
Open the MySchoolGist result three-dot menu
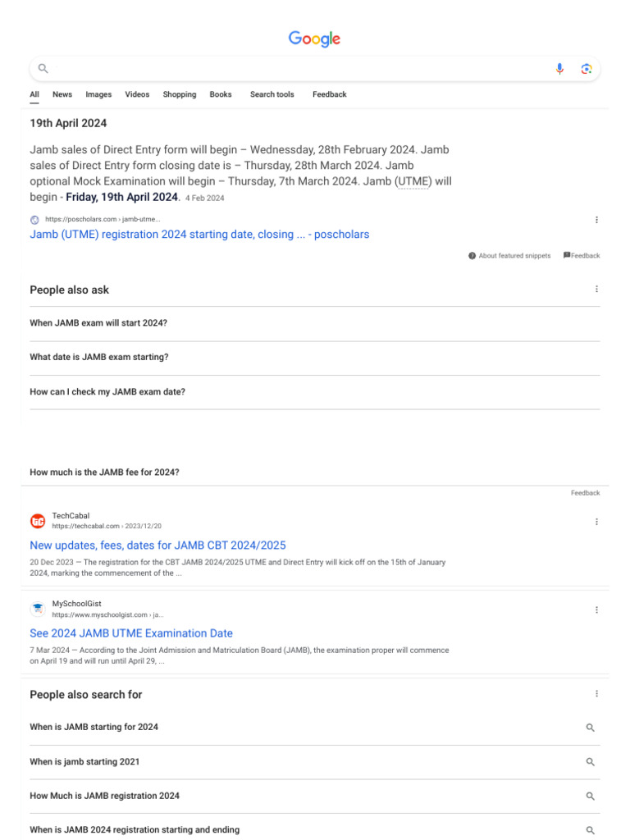click(596, 609)
